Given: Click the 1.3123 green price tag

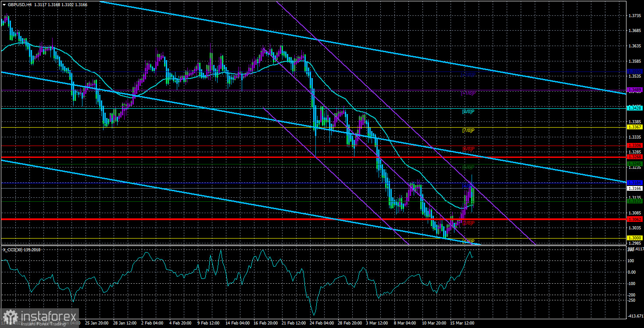Looking at the screenshot, I should coord(635,201).
